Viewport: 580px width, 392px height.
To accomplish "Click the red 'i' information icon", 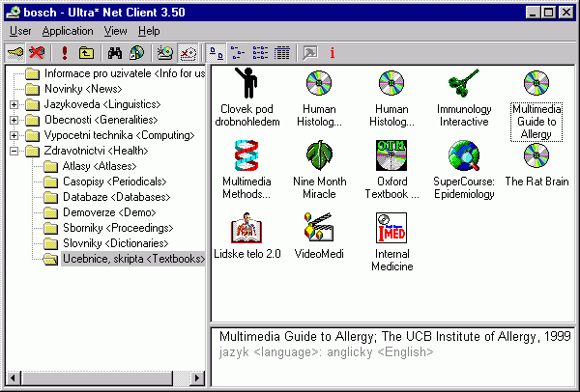I will (333, 53).
